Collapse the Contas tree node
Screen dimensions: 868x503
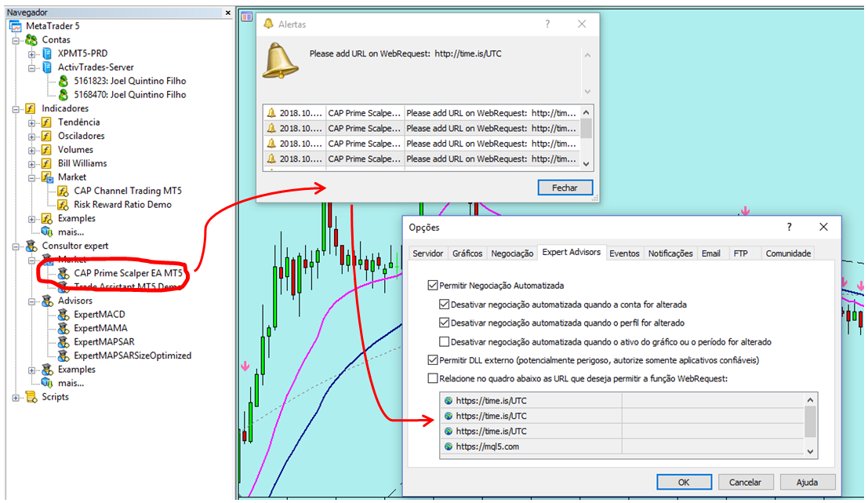(x=16, y=41)
